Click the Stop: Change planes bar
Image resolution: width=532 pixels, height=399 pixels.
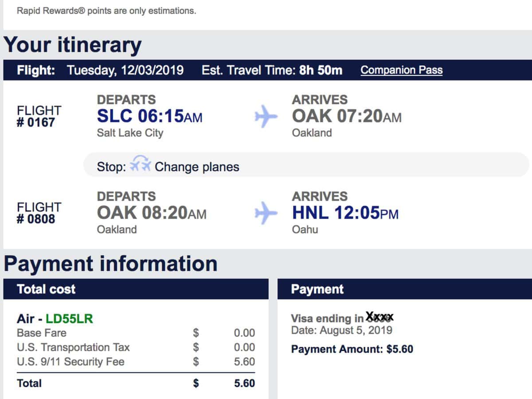306,165
